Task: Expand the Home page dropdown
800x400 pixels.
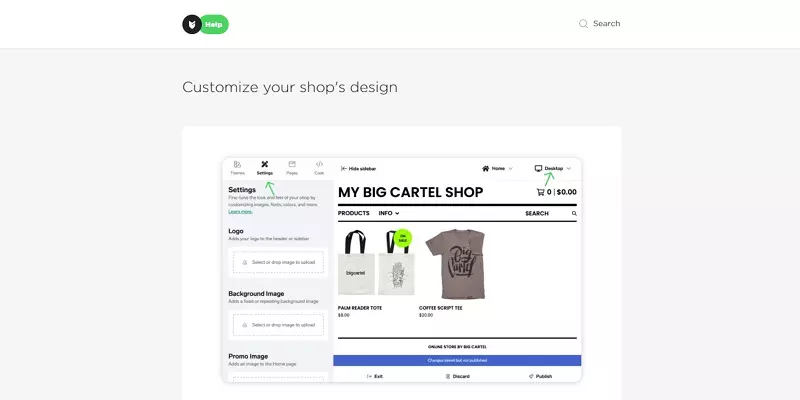Action: [x=497, y=168]
